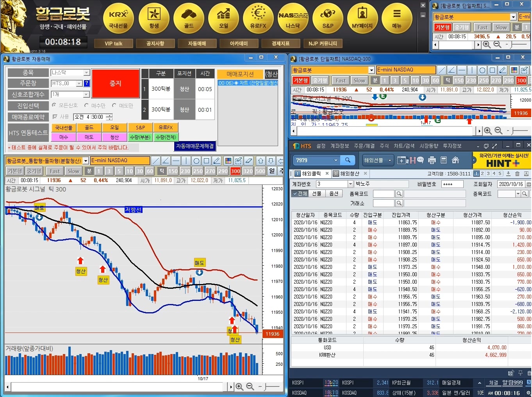532x397 pixels.
Task: Click 경제지표 button in top bar
Action: coord(281,43)
